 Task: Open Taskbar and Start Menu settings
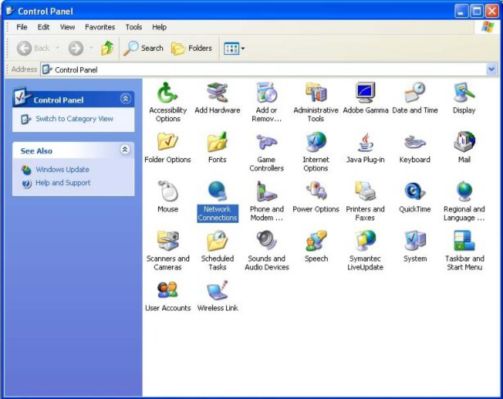pos(464,250)
